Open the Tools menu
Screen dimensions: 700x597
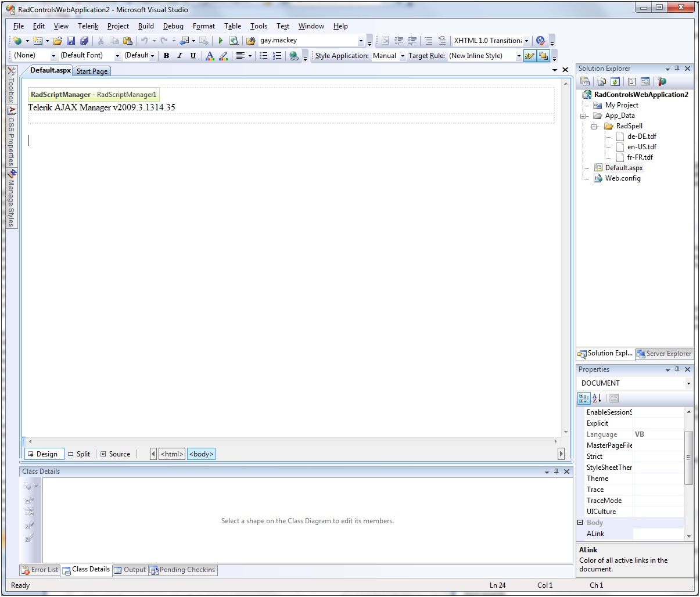(x=259, y=26)
